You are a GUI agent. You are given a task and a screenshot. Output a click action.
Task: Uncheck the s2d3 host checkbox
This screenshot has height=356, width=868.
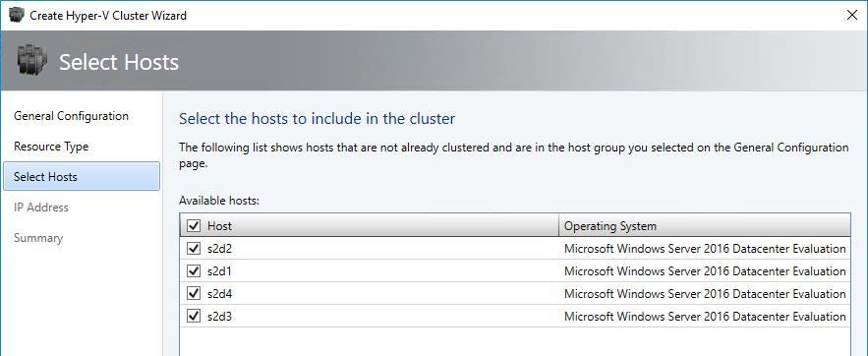(x=194, y=316)
